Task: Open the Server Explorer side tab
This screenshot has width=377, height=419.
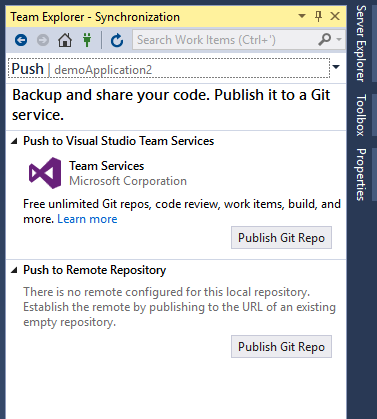Action: [361, 44]
